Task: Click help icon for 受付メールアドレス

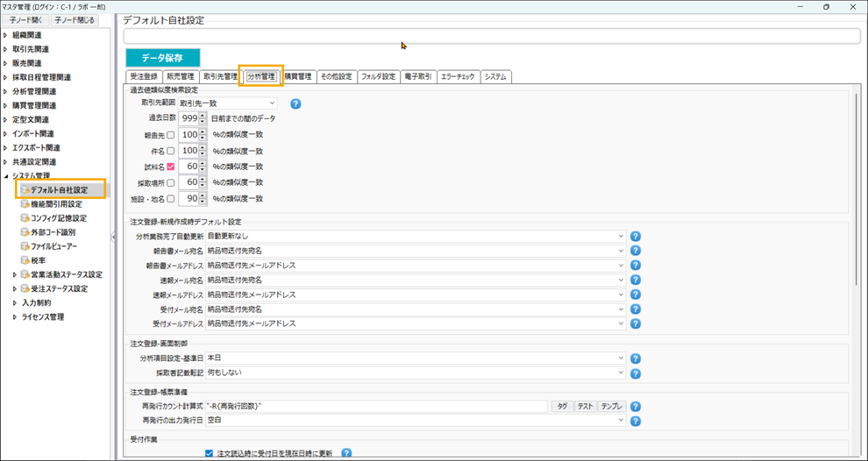Action: (636, 323)
